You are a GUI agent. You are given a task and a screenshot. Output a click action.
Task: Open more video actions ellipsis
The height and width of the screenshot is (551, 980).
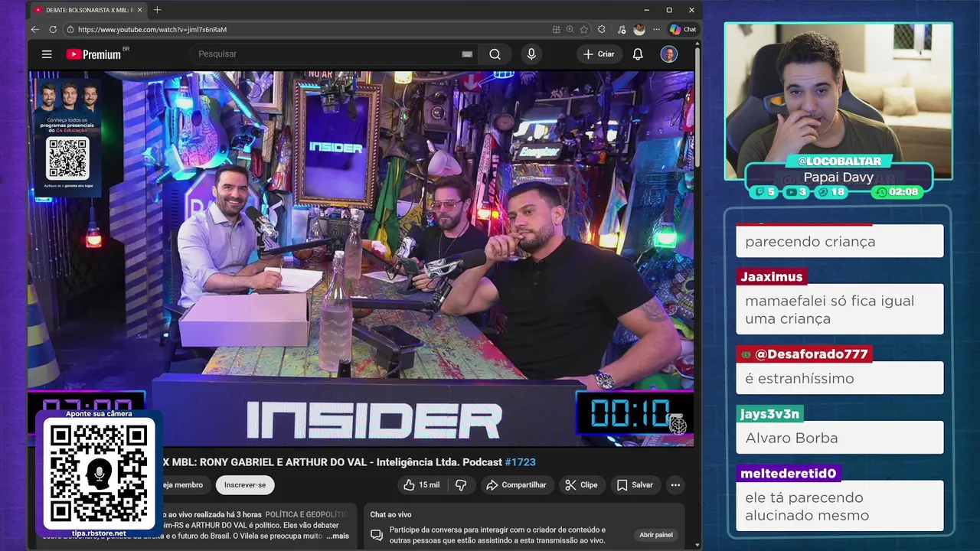click(x=675, y=485)
